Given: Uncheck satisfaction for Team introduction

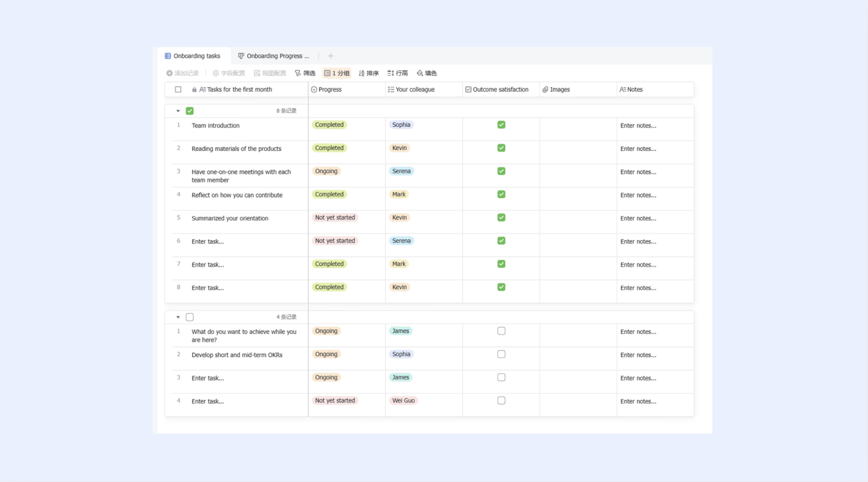Looking at the screenshot, I should point(501,125).
